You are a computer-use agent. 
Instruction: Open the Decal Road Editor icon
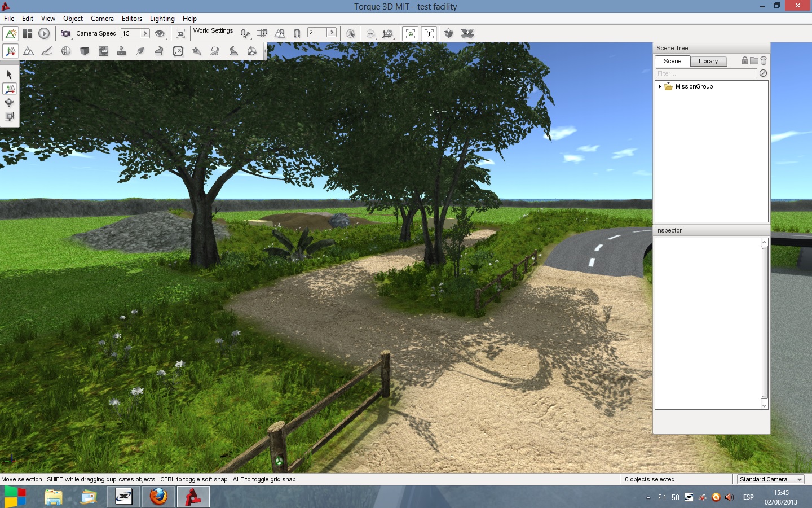tap(233, 51)
